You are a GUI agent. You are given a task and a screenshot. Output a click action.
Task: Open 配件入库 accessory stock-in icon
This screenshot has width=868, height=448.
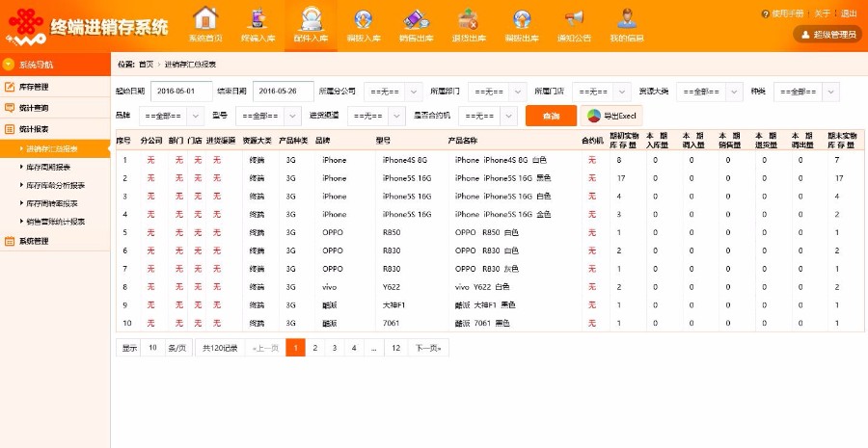(311, 18)
